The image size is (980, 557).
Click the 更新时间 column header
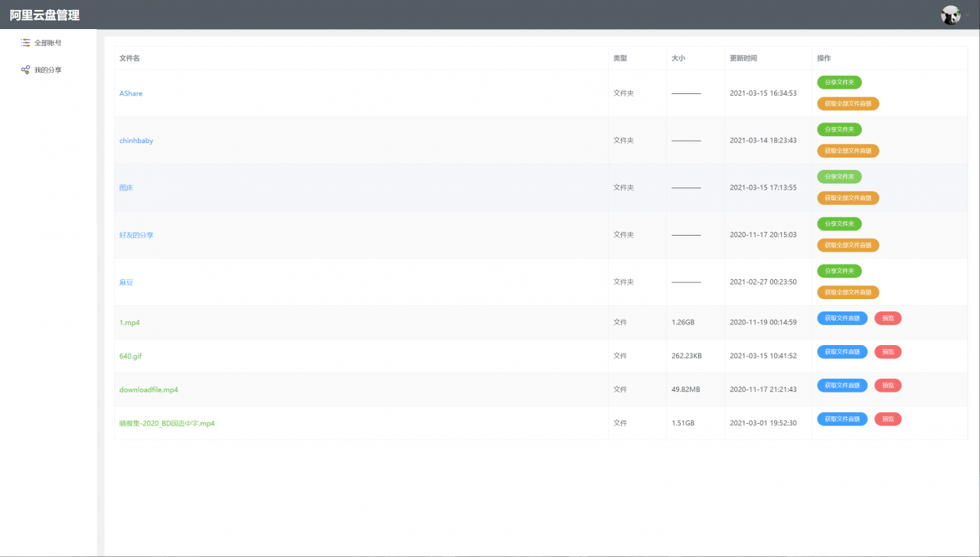tap(743, 58)
